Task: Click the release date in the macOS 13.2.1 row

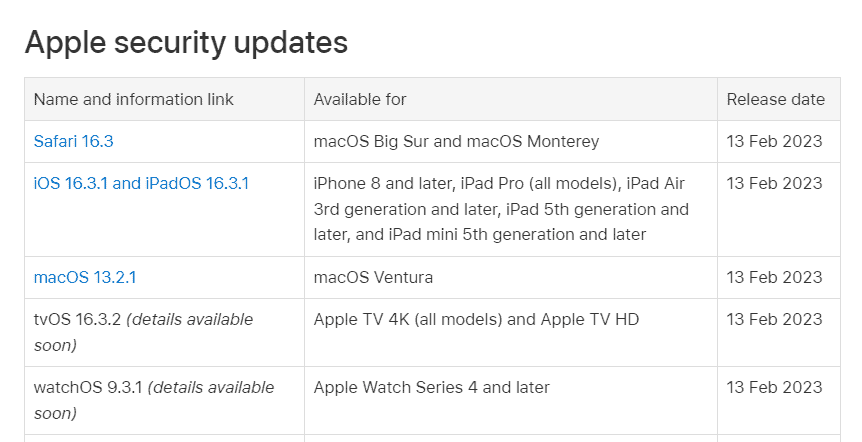Action: pos(774,277)
